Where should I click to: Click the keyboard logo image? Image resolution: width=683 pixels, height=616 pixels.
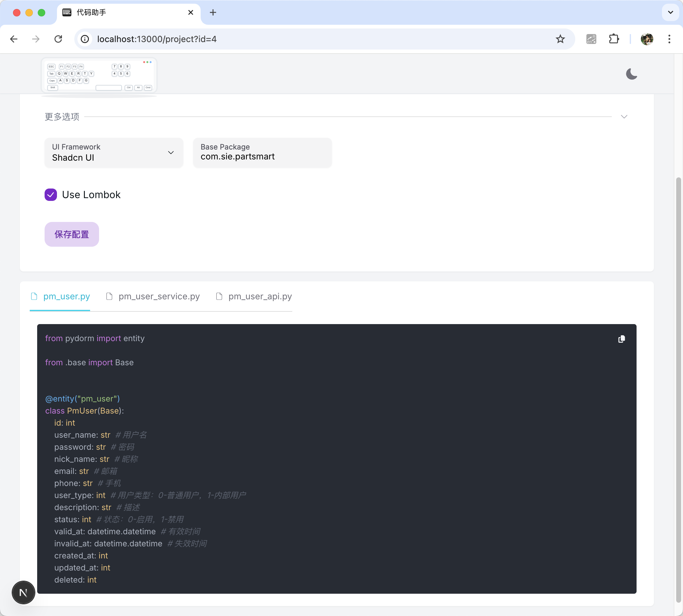(99, 76)
